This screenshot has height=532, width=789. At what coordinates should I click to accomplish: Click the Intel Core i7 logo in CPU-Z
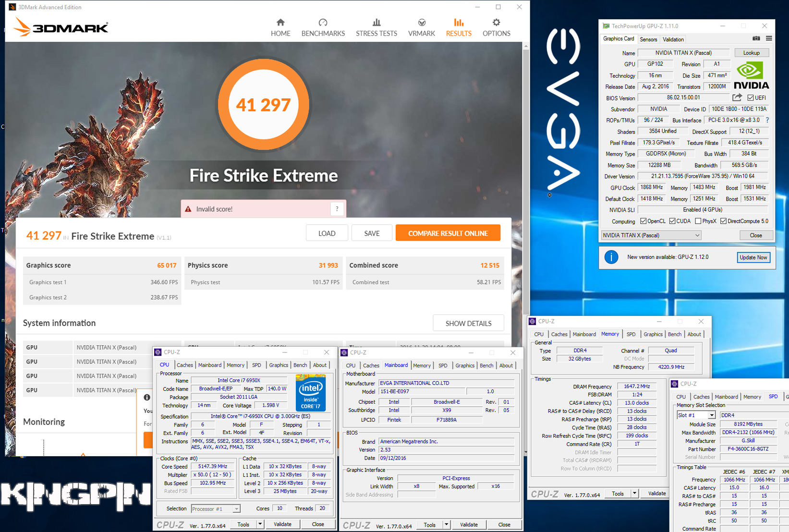(x=311, y=393)
